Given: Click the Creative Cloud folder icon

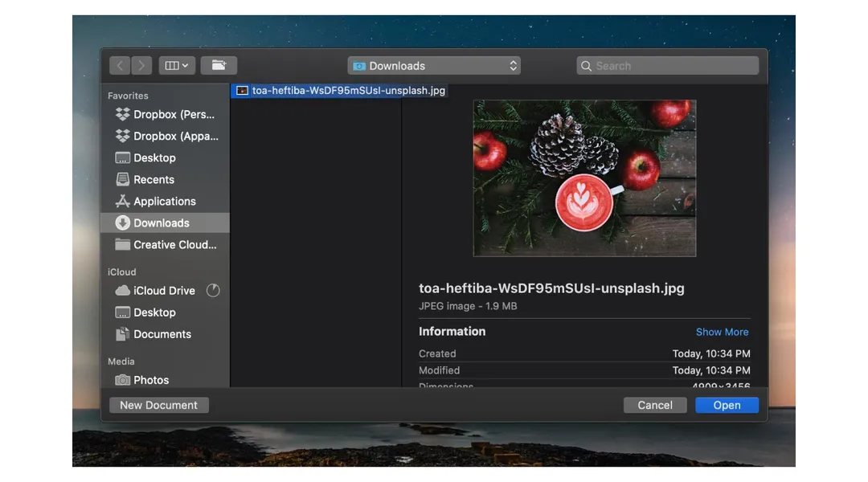Looking at the screenshot, I should click(122, 244).
